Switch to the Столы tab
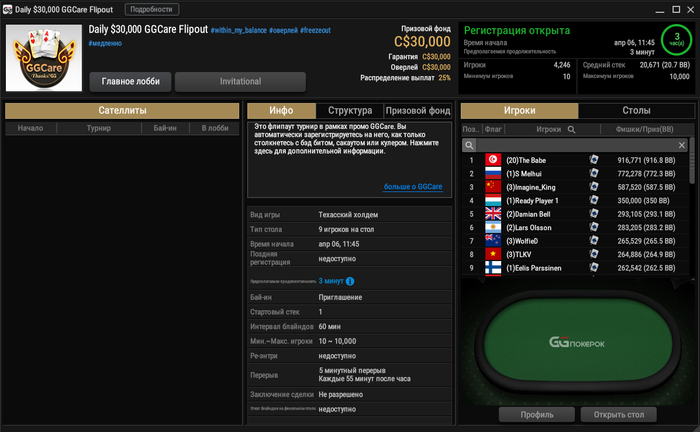700x432 pixels. click(x=636, y=110)
